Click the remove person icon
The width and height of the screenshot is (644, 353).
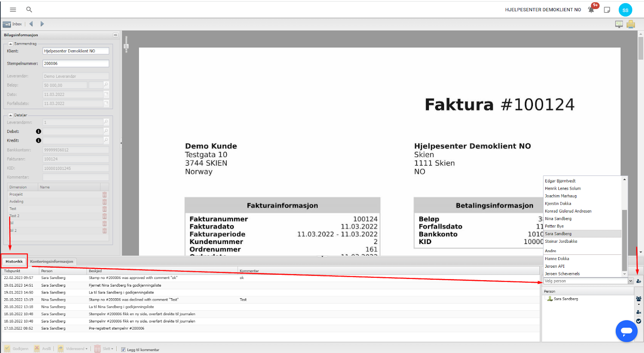pyautogui.click(x=639, y=312)
